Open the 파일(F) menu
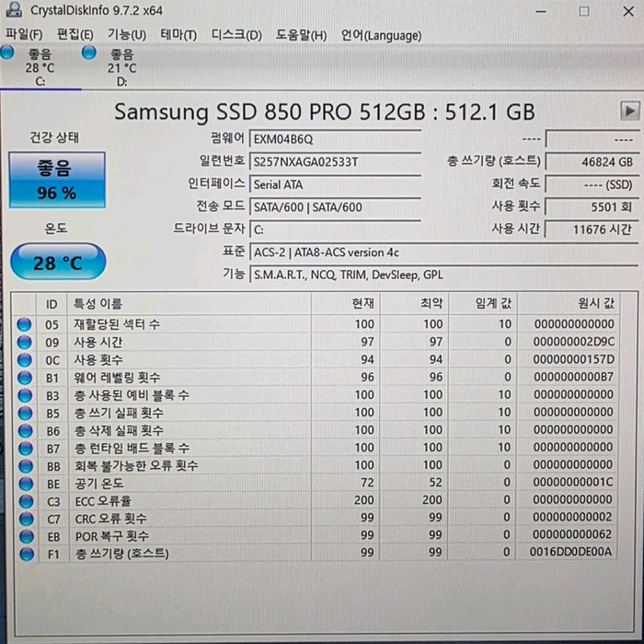 (x=24, y=35)
